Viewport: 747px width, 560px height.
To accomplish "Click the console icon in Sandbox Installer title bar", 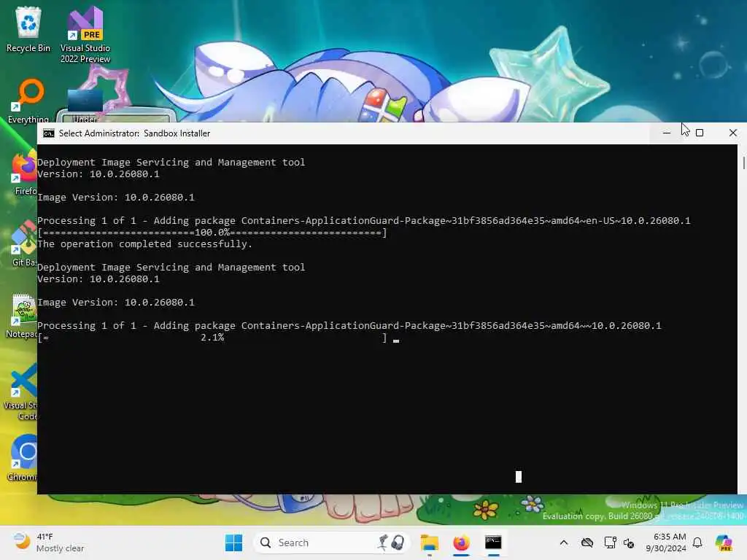I will [49, 133].
